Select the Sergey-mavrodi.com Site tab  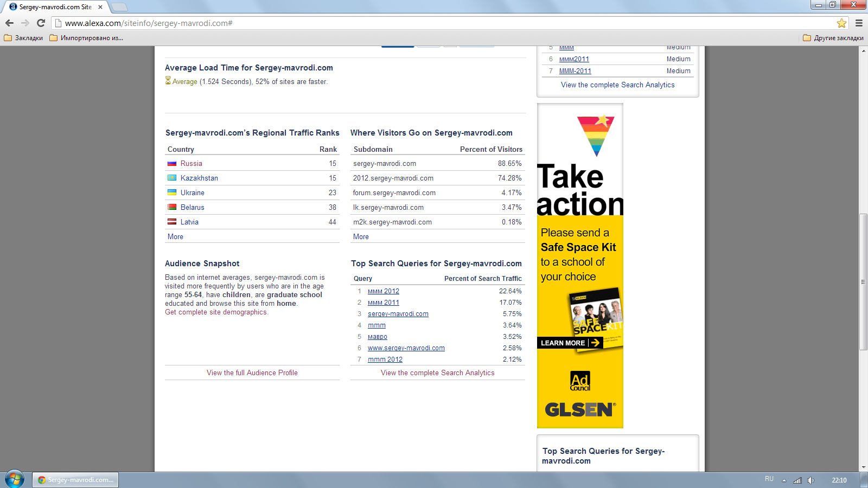[x=55, y=7]
